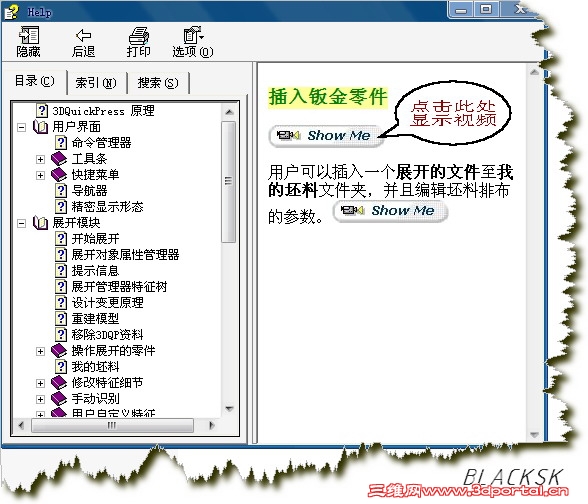This screenshot has width=588, height=504.
Task: Select the 3DQuickPress 原理 entry
Action: point(104,111)
